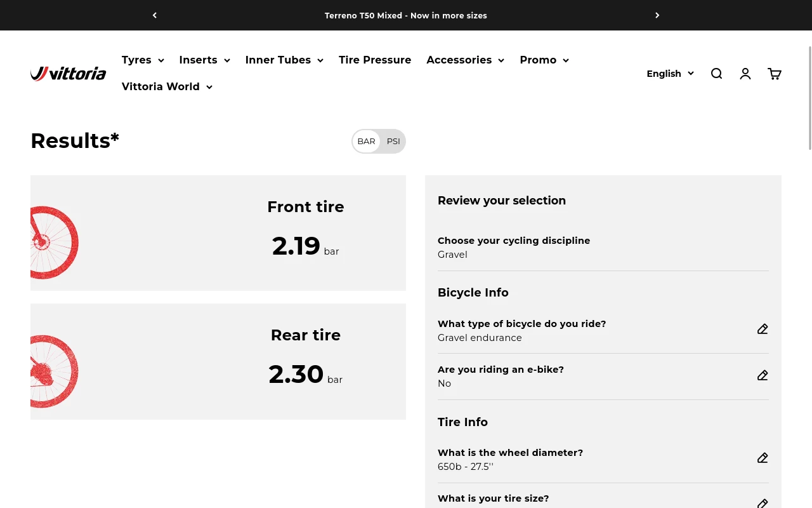Open the account login icon

(x=745, y=74)
